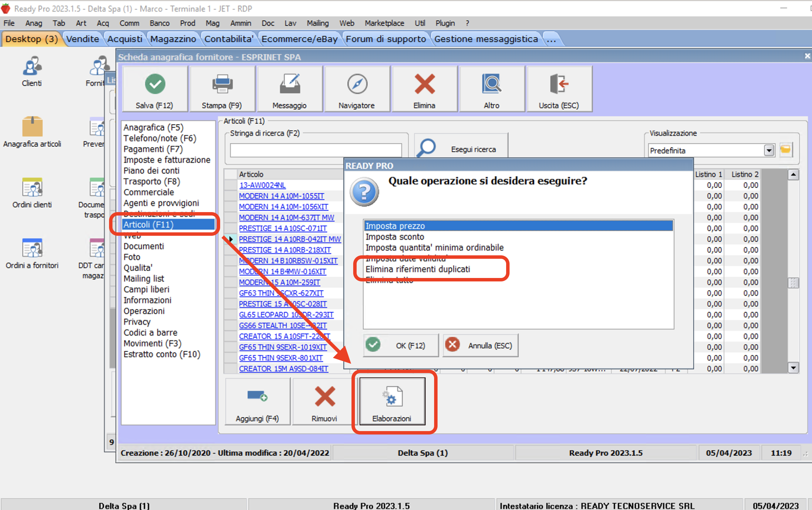Open the Pagamenti (F7) section
This screenshot has width=812, height=510.
click(153, 149)
